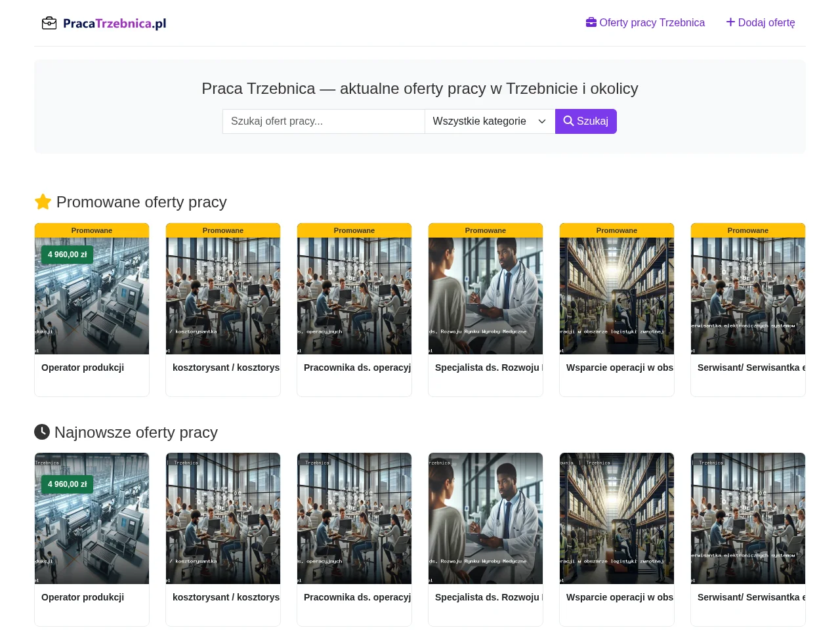The width and height of the screenshot is (840, 630).
Task: Open promoted Serwisant/ Serwisantka image
Action: tap(748, 296)
